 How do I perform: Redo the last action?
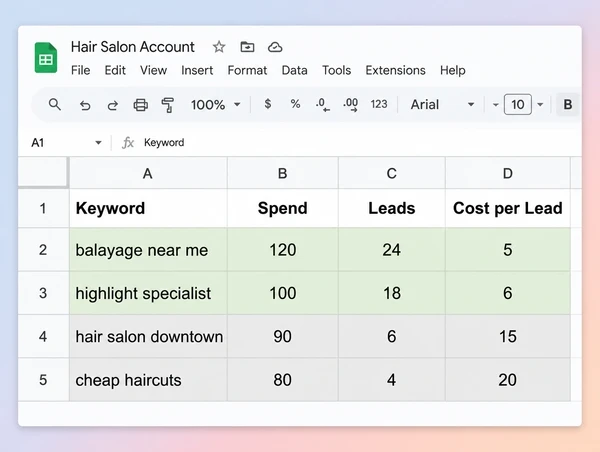point(112,104)
